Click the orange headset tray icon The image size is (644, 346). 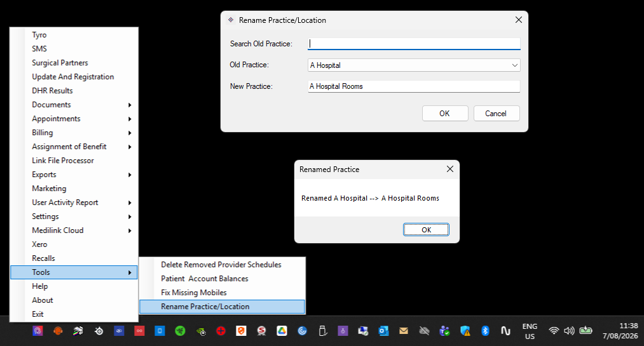coord(58,331)
